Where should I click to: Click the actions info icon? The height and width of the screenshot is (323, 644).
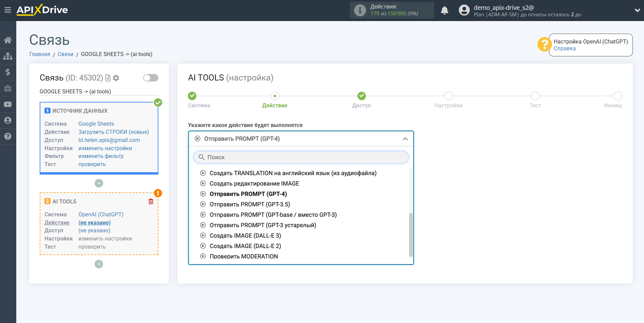pos(360,10)
